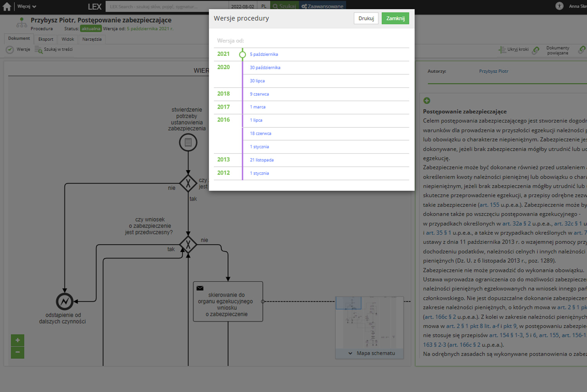Switch to the Eksport tab
Image resolution: width=587 pixels, height=392 pixels.
point(46,39)
